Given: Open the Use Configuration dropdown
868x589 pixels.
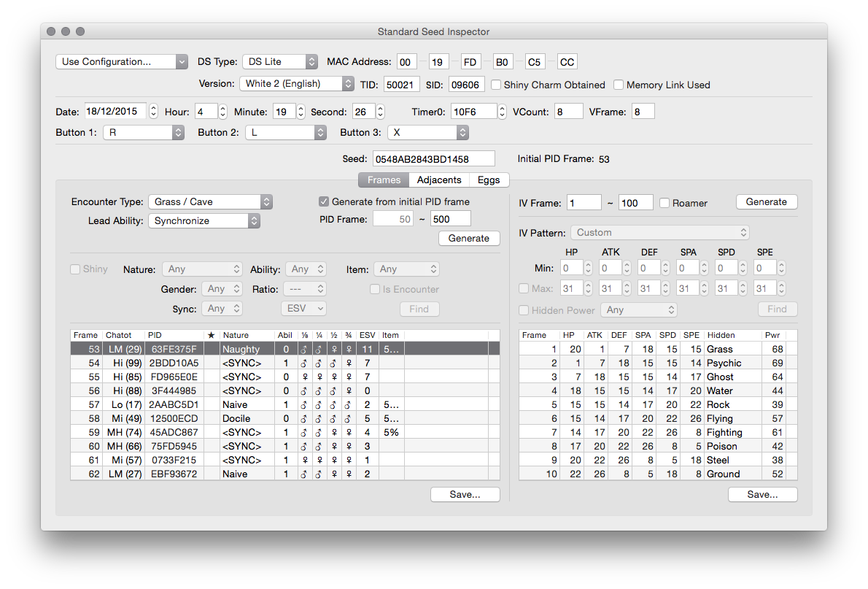Looking at the screenshot, I should [122, 62].
